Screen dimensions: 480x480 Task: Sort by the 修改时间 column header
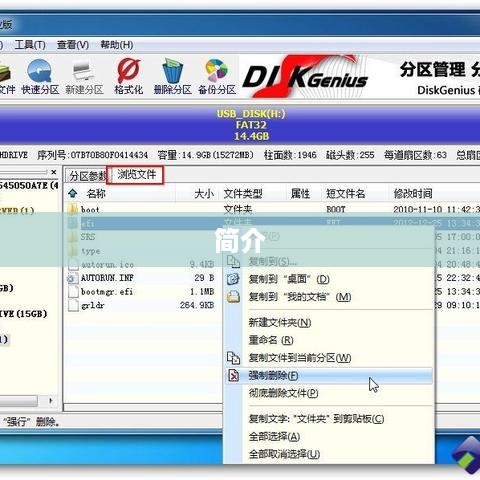pyautogui.click(x=413, y=194)
